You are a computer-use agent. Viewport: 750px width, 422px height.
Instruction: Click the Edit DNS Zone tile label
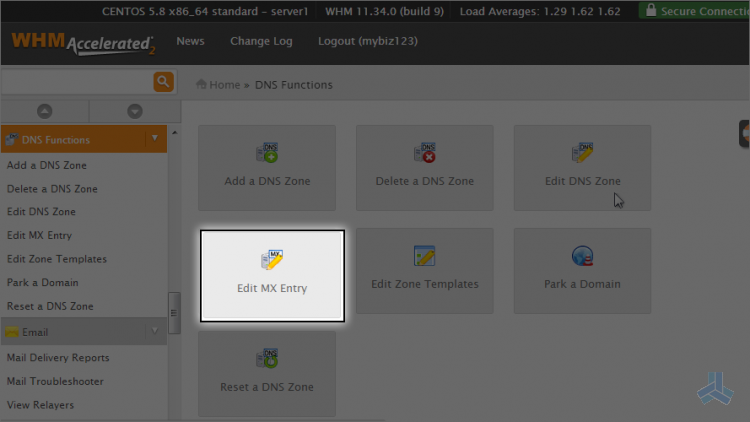583,181
